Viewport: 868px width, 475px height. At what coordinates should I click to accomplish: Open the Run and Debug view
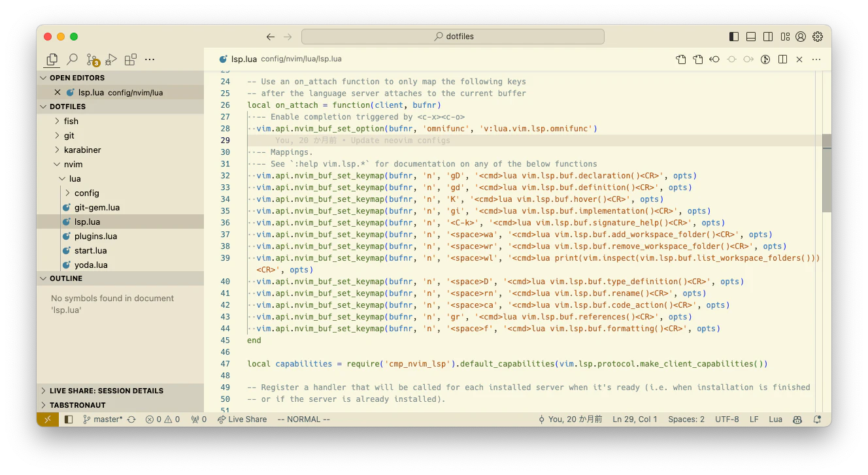111,59
